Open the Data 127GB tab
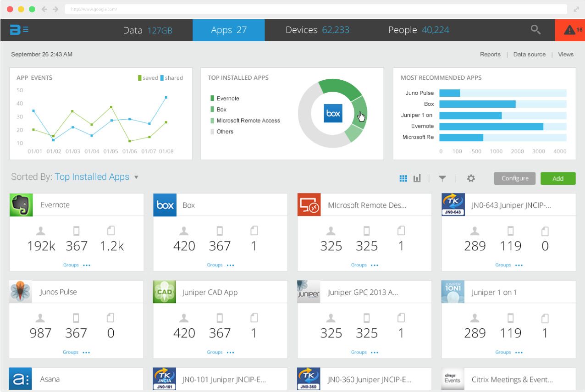The image size is (585, 392). pos(148,30)
